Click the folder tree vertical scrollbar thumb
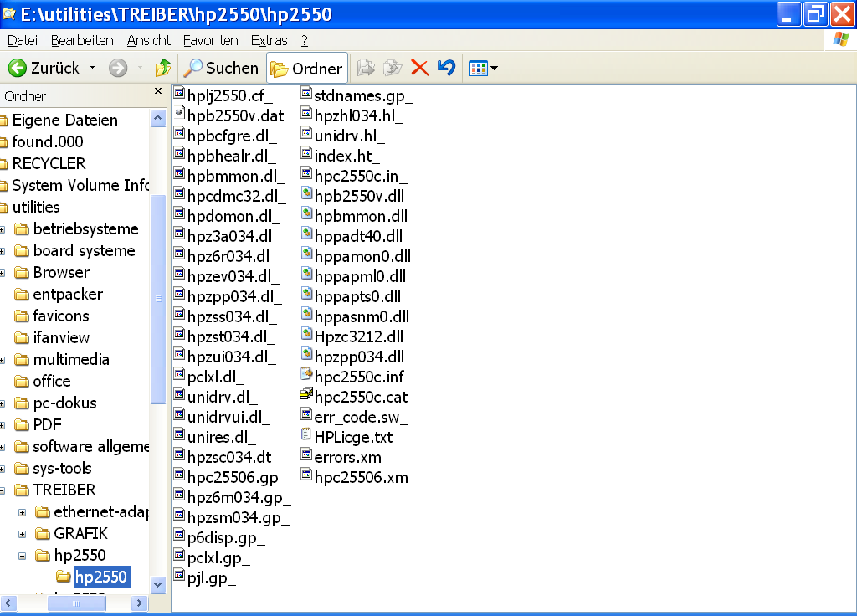857x616 pixels. click(x=158, y=299)
